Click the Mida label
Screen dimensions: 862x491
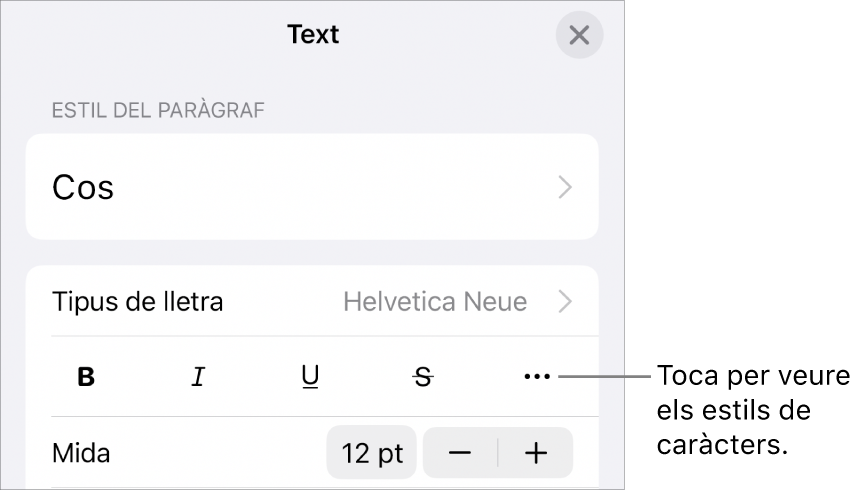point(81,453)
